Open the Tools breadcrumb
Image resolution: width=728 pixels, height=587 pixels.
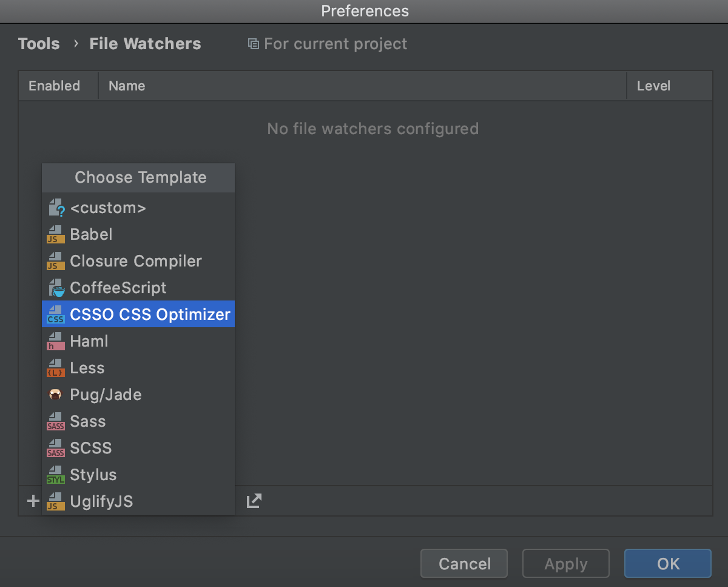(x=39, y=43)
